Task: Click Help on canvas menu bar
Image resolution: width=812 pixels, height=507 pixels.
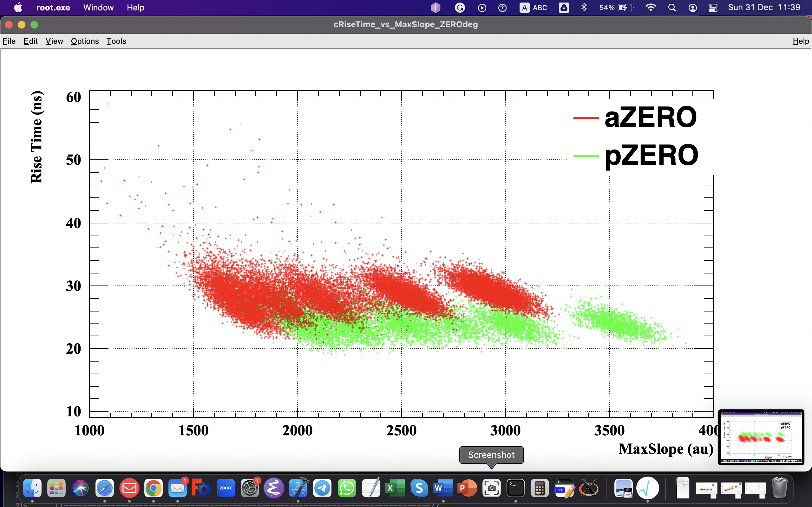Action: coord(801,41)
